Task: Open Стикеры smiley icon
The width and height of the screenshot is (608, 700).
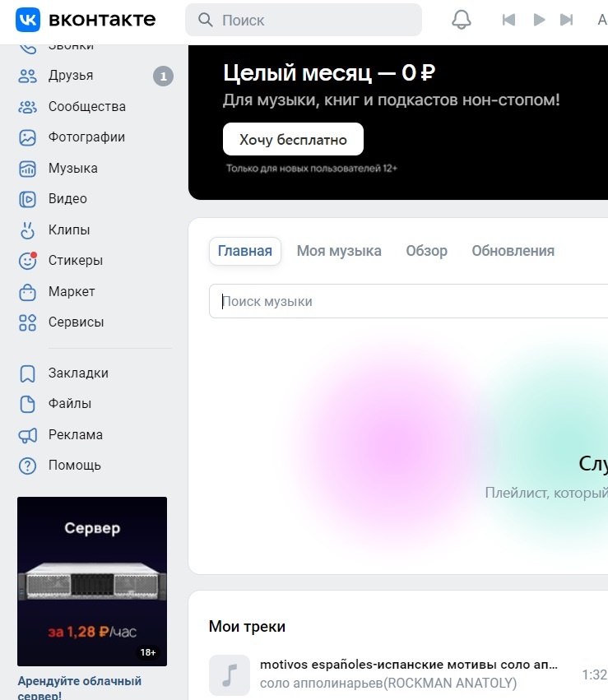Action: [x=28, y=261]
